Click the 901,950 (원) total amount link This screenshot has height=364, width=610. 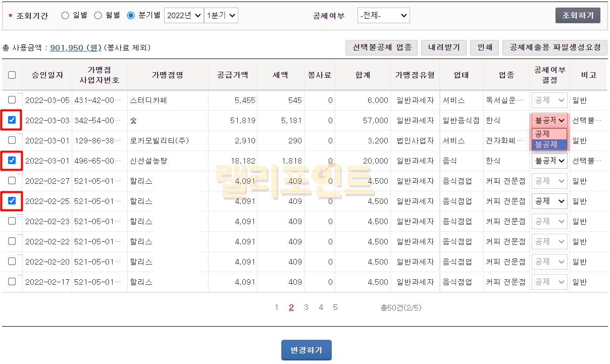76,47
